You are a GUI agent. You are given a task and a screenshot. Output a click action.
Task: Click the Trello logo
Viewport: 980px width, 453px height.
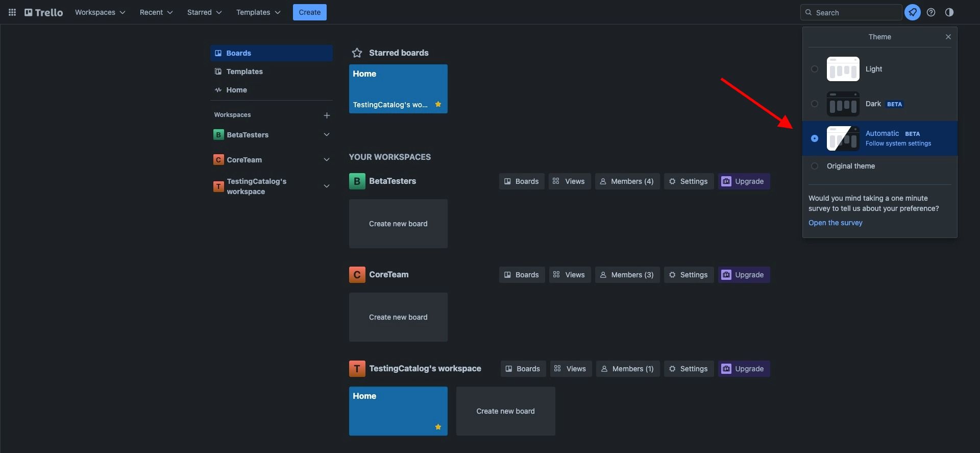tap(44, 12)
